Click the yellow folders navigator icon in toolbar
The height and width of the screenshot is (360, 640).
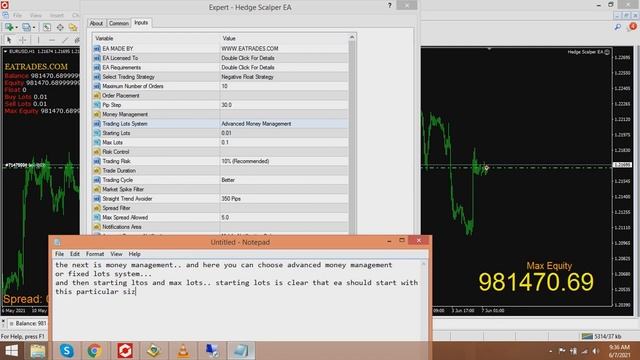(x=73, y=27)
